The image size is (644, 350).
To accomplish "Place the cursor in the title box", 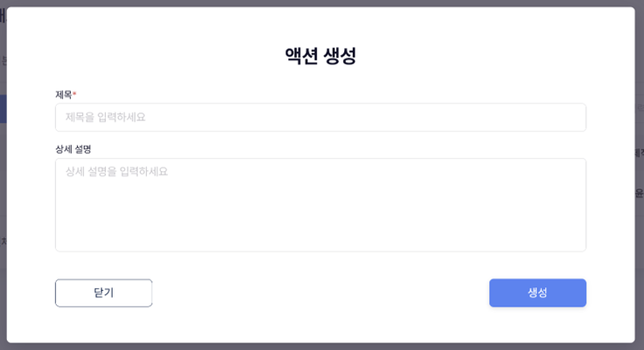I will [320, 117].
